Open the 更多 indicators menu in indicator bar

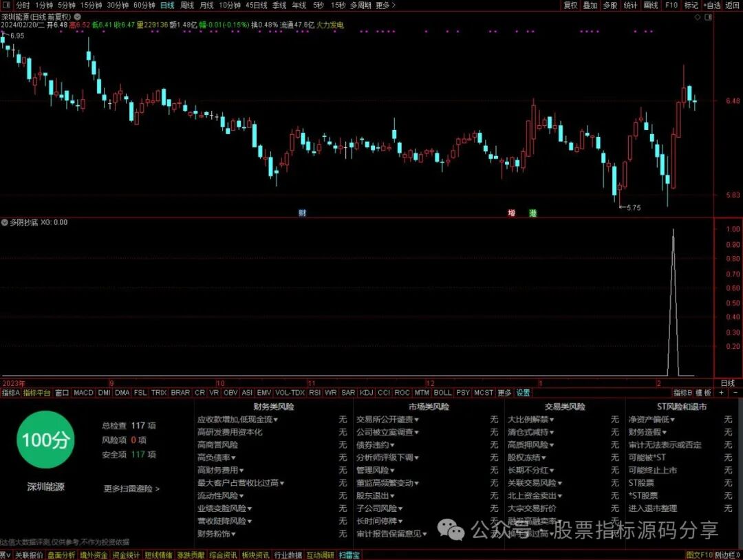coord(505,393)
